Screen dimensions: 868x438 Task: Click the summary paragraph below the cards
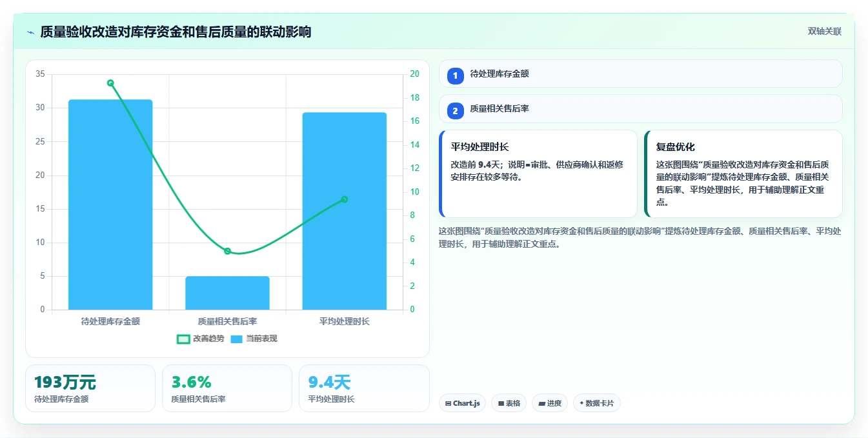640,237
